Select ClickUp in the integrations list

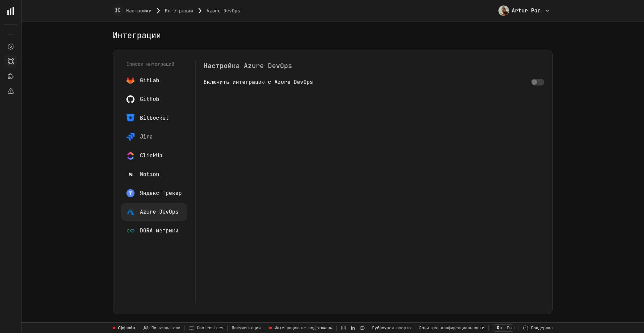click(x=154, y=156)
